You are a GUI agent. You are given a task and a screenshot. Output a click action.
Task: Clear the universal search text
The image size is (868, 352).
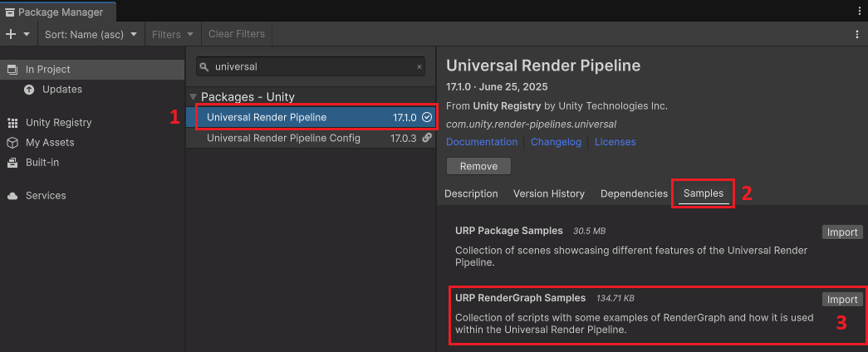pyautogui.click(x=419, y=67)
